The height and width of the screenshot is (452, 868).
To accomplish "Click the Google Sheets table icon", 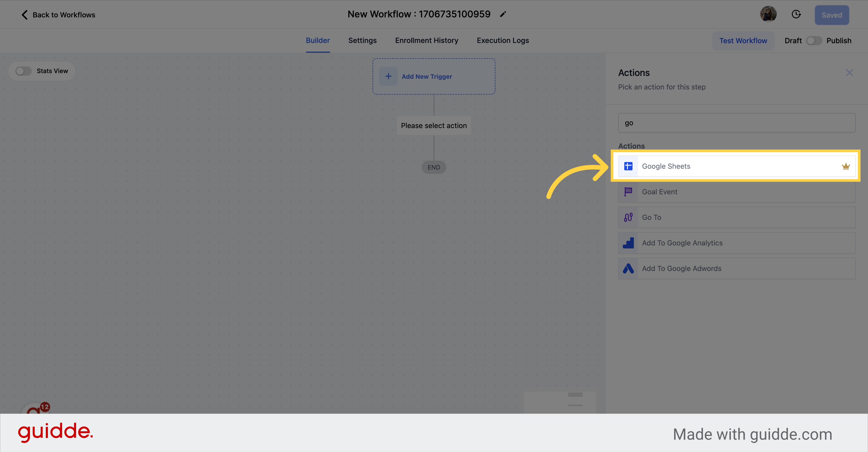I will [628, 166].
